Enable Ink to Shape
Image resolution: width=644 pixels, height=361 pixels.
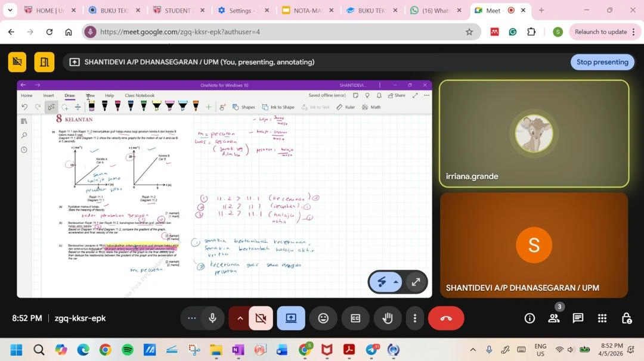278,107
